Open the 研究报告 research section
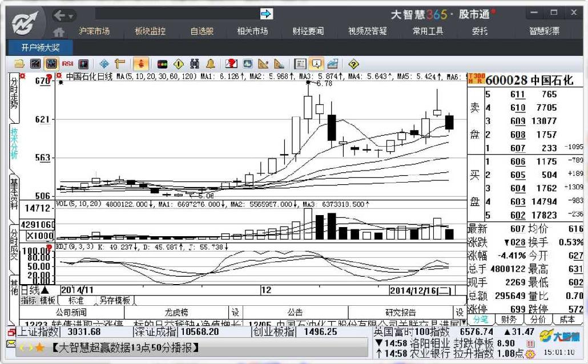 click(x=401, y=312)
